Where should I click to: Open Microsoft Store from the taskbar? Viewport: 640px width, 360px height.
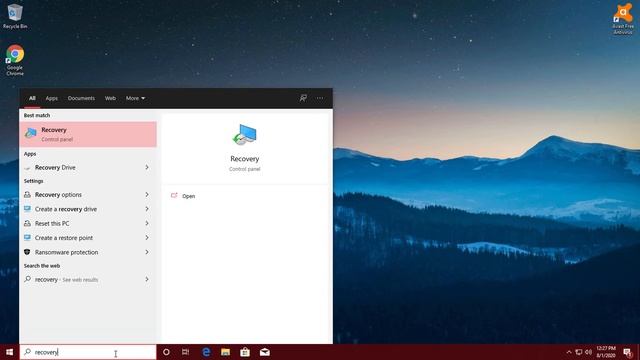coord(245,352)
